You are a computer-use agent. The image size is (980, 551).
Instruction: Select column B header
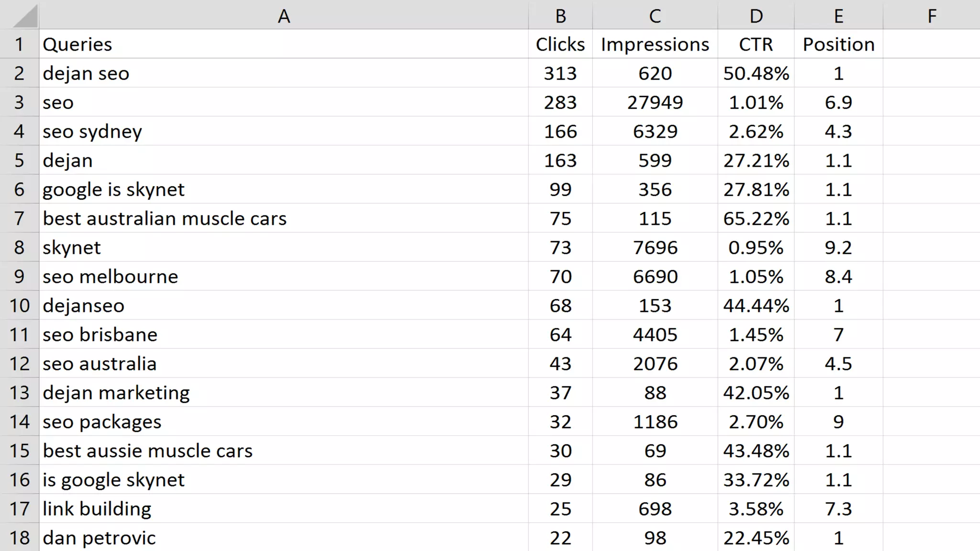(560, 16)
